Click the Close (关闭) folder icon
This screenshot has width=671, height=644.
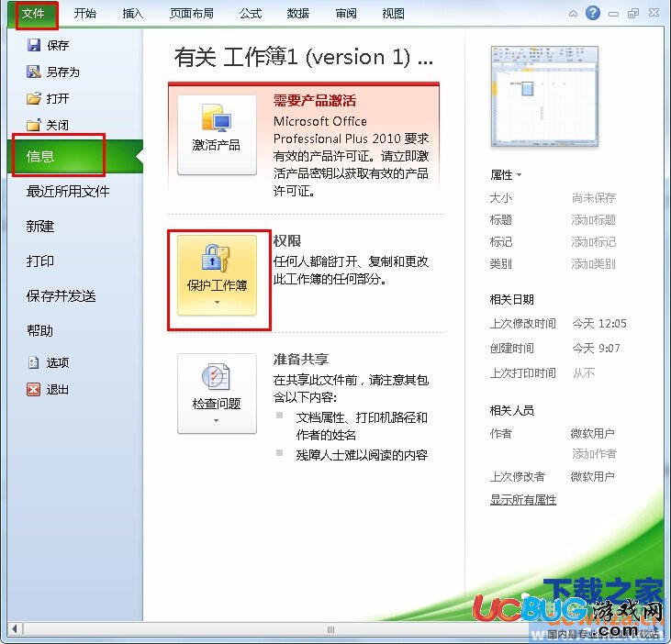33,125
